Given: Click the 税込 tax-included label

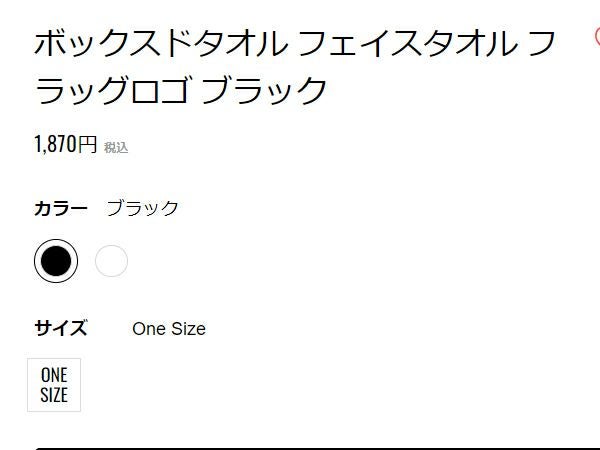Looking at the screenshot, I should (116, 148).
